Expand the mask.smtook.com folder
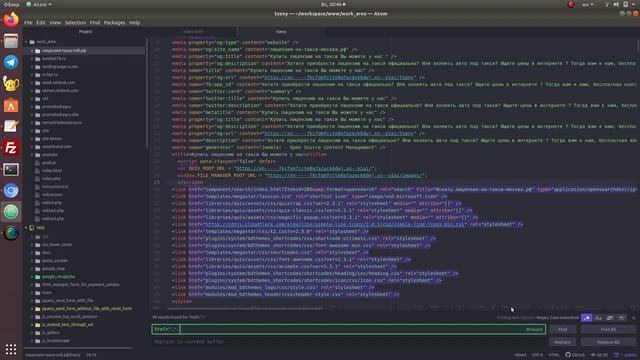 [33, 82]
